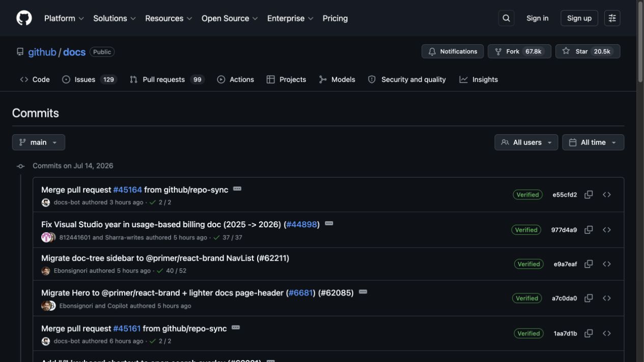Browse repository at commit e55cfd2

(607, 195)
